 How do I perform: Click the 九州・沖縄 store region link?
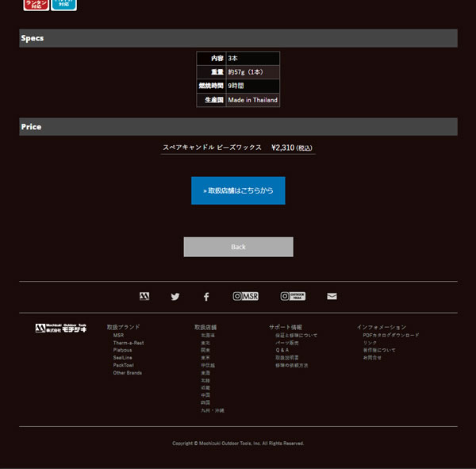click(213, 410)
